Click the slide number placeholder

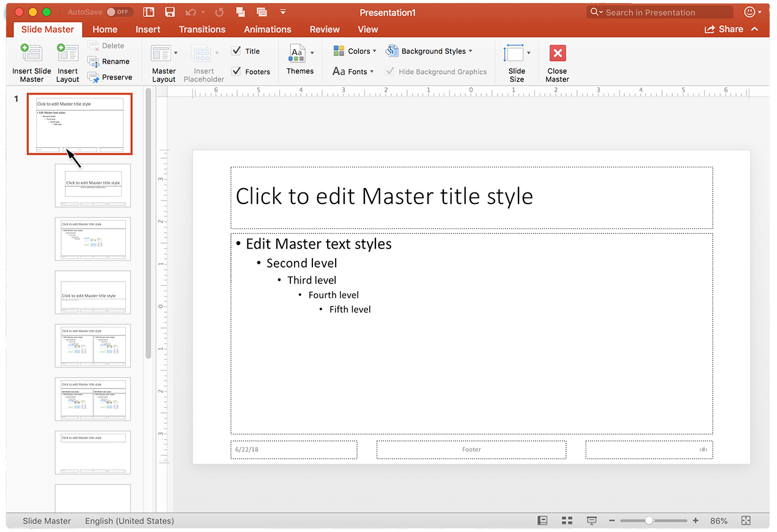tap(649, 450)
